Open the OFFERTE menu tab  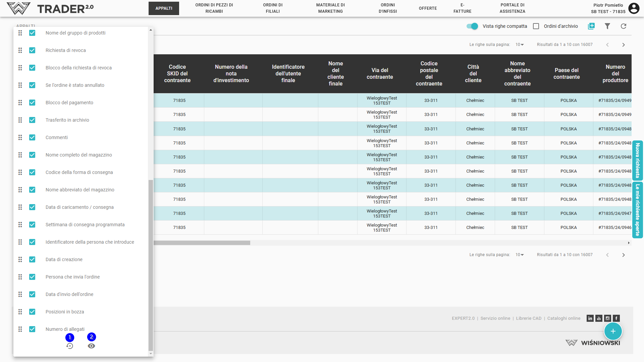pyautogui.click(x=428, y=8)
